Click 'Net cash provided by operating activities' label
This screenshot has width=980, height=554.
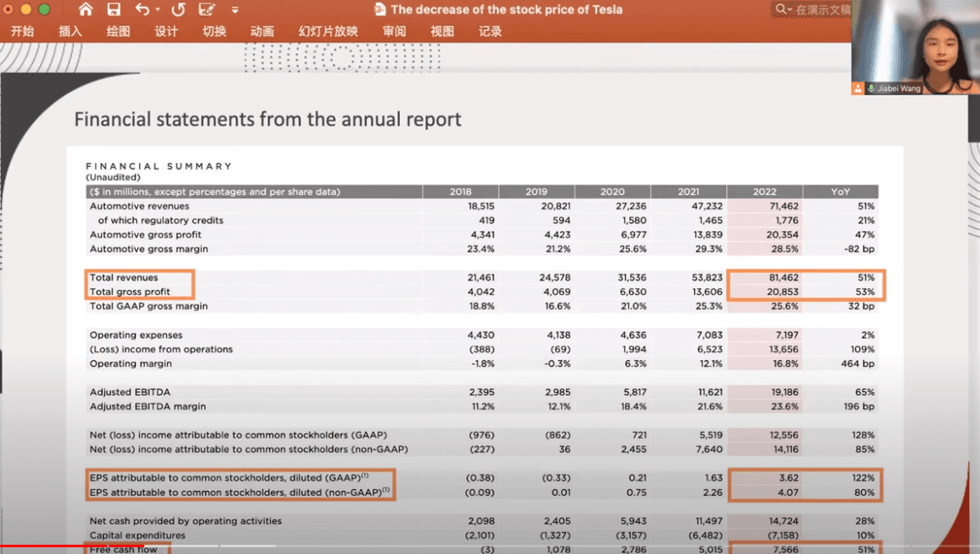(186, 521)
